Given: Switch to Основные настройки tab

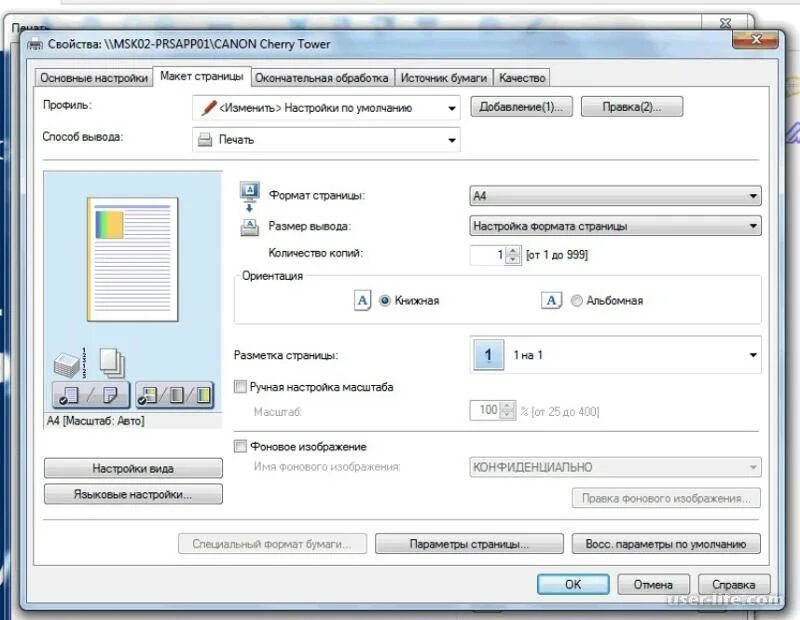Looking at the screenshot, I should click(94, 78).
